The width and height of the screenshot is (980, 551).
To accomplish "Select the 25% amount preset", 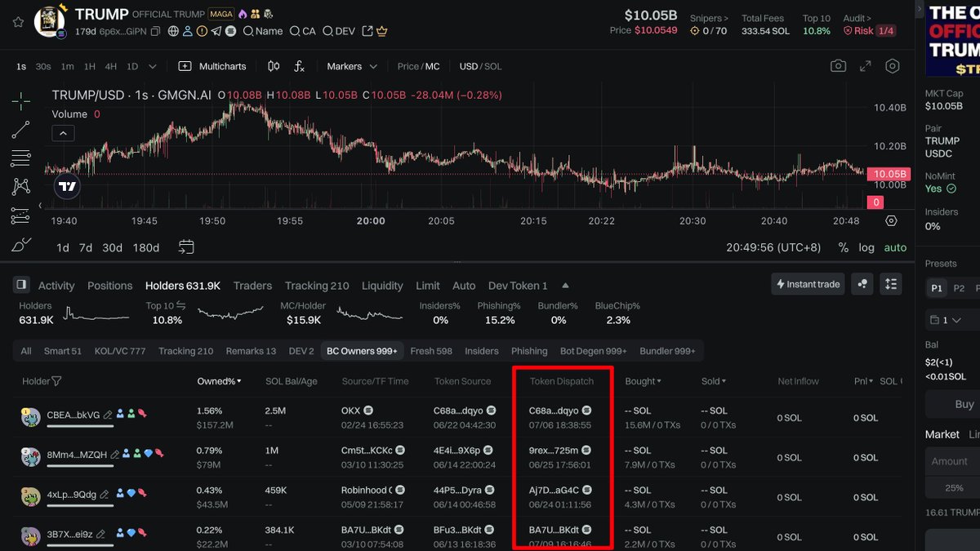I will [952, 487].
